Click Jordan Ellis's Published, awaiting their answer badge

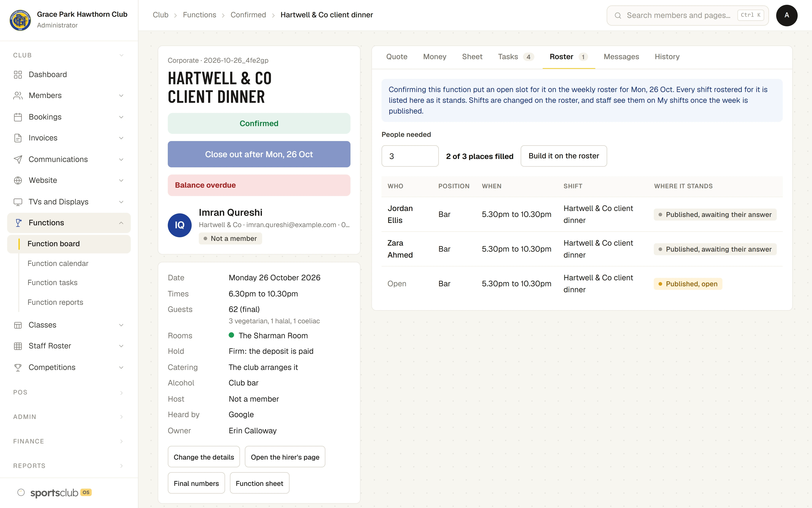pyautogui.click(x=715, y=215)
